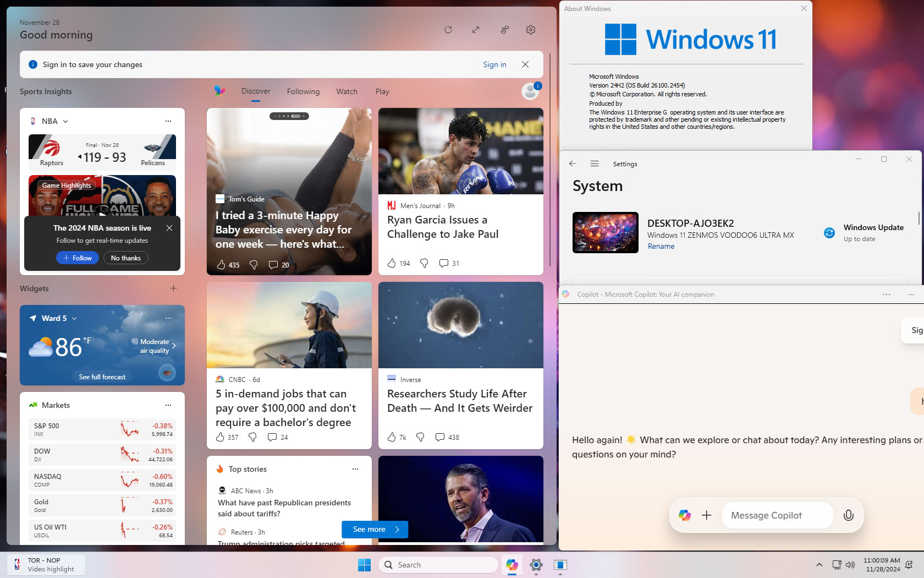Open Windows Update in Settings
924x578 pixels.
[864, 233]
